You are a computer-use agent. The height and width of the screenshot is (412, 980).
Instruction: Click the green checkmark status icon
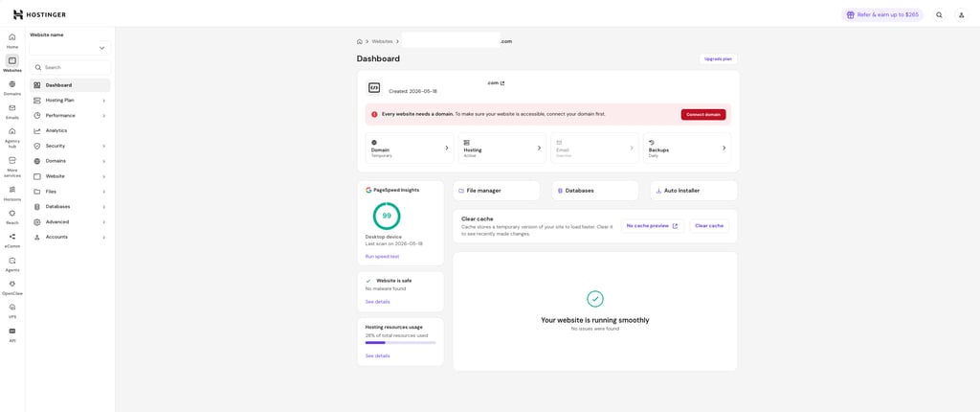coord(595,298)
